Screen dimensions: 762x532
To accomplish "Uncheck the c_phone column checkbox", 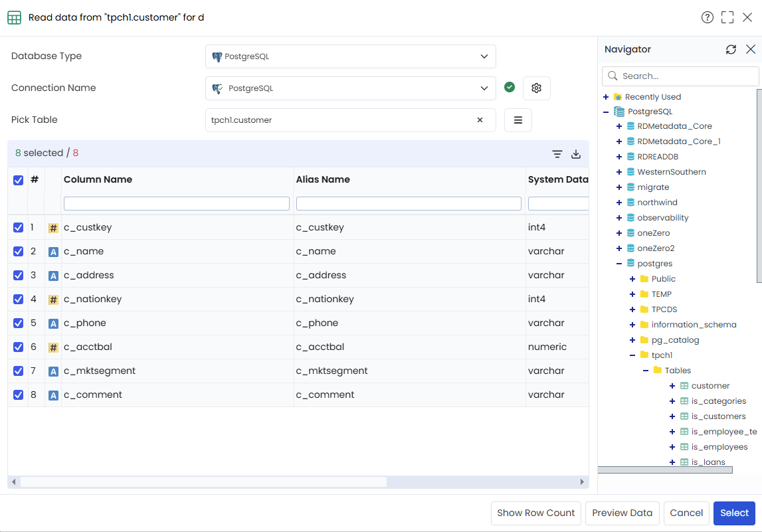I will click(18, 323).
